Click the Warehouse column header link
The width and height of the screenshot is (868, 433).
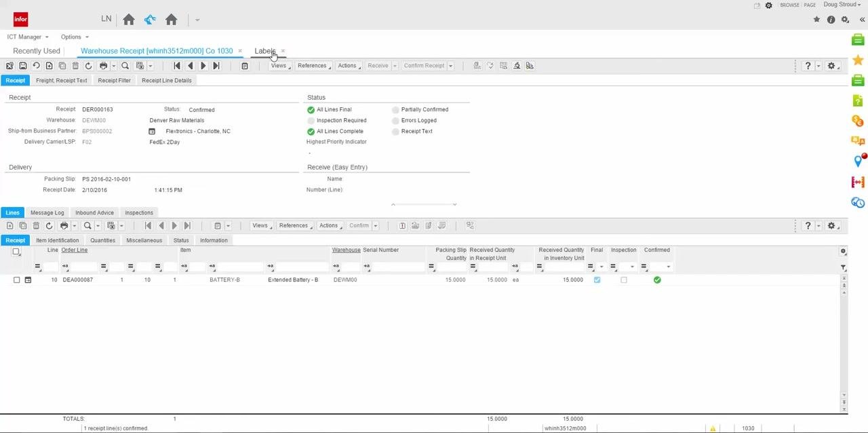(346, 250)
